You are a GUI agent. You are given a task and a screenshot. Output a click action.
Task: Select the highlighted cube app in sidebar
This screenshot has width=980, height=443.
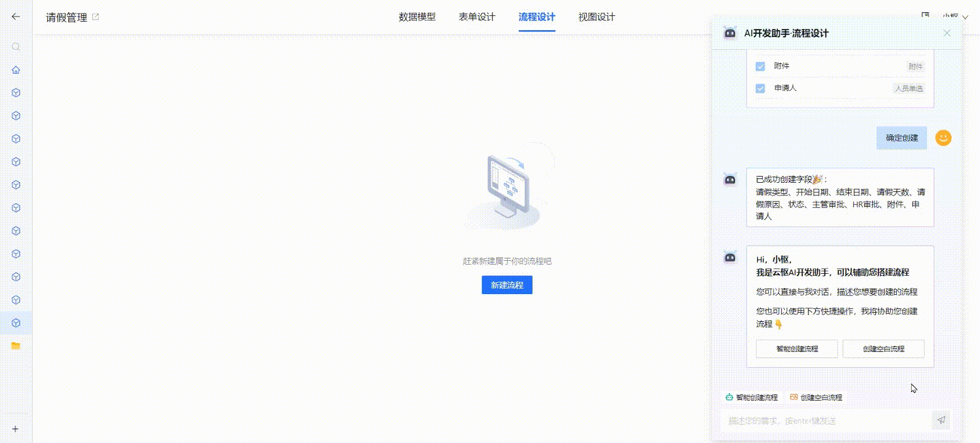pyautogui.click(x=16, y=323)
